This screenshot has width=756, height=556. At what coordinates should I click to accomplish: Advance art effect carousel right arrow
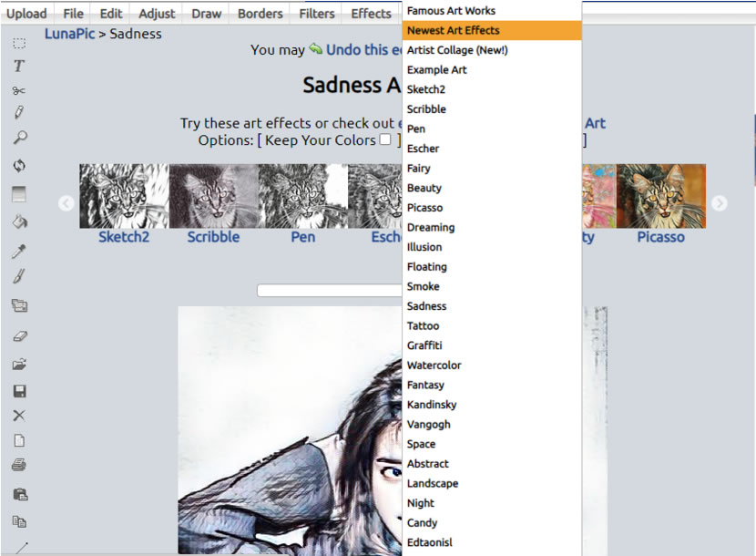(719, 203)
